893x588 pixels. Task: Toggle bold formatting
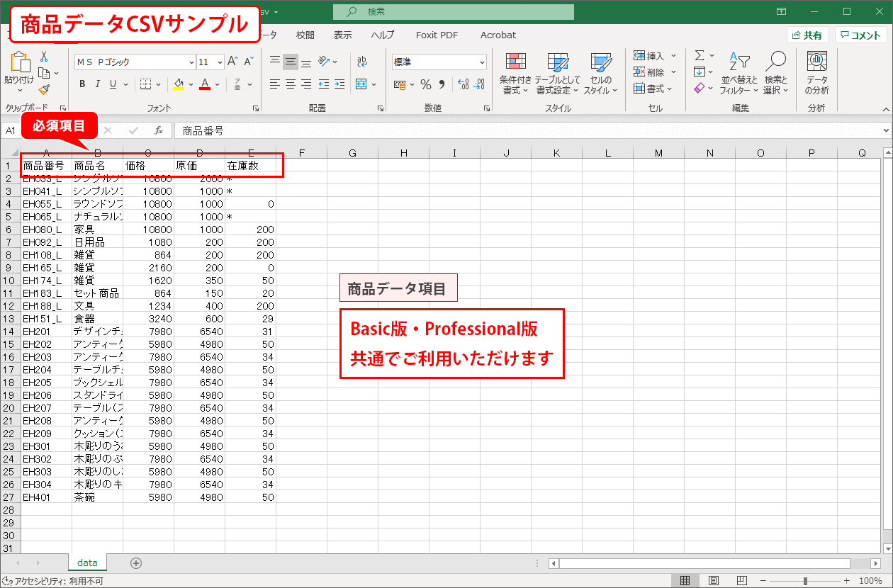click(x=82, y=85)
